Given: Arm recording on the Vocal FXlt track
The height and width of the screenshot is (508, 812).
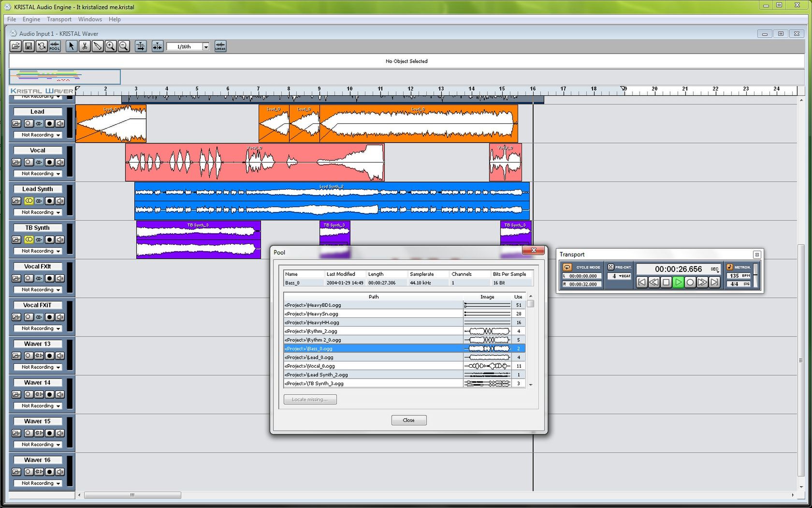Looking at the screenshot, I should [x=49, y=278].
